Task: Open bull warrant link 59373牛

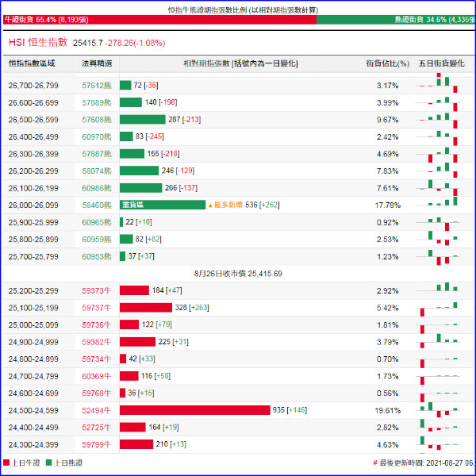Action: click(x=97, y=291)
